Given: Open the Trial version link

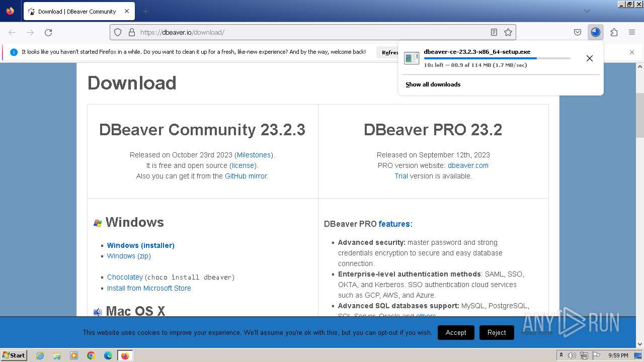Looking at the screenshot, I should click(401, 176).
